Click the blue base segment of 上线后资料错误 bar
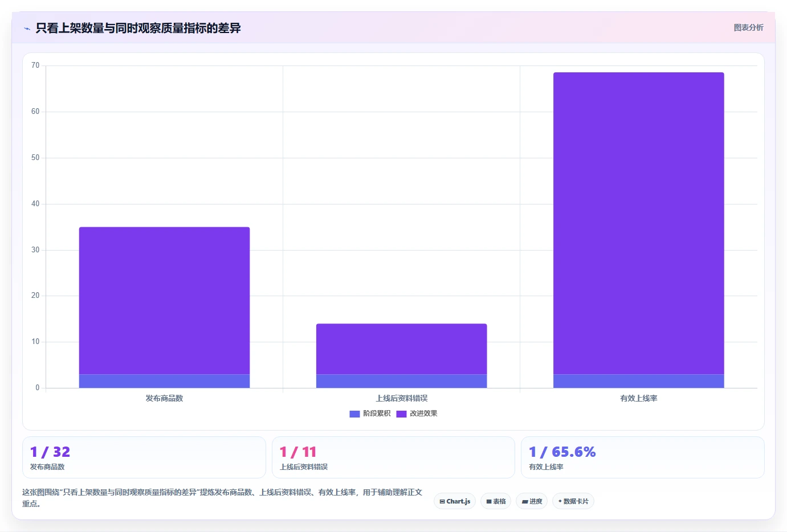This screenshot has width=787, height=532. coord(401,381)
